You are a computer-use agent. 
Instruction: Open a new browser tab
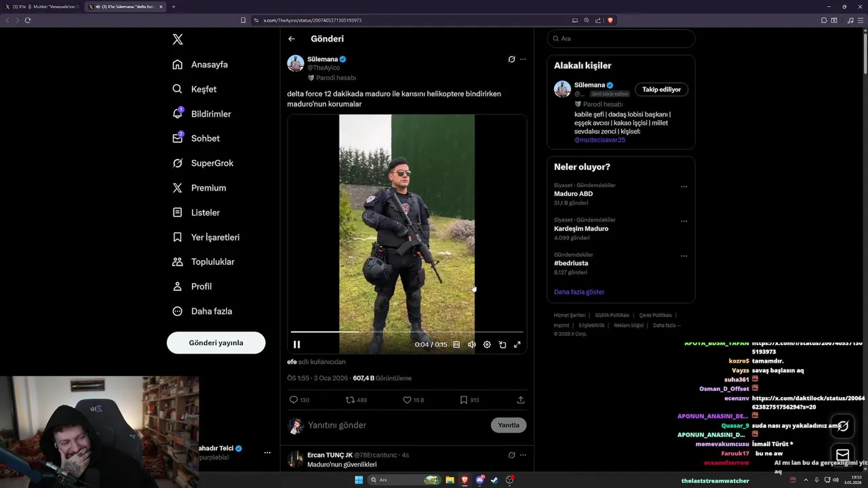(174, 7)
